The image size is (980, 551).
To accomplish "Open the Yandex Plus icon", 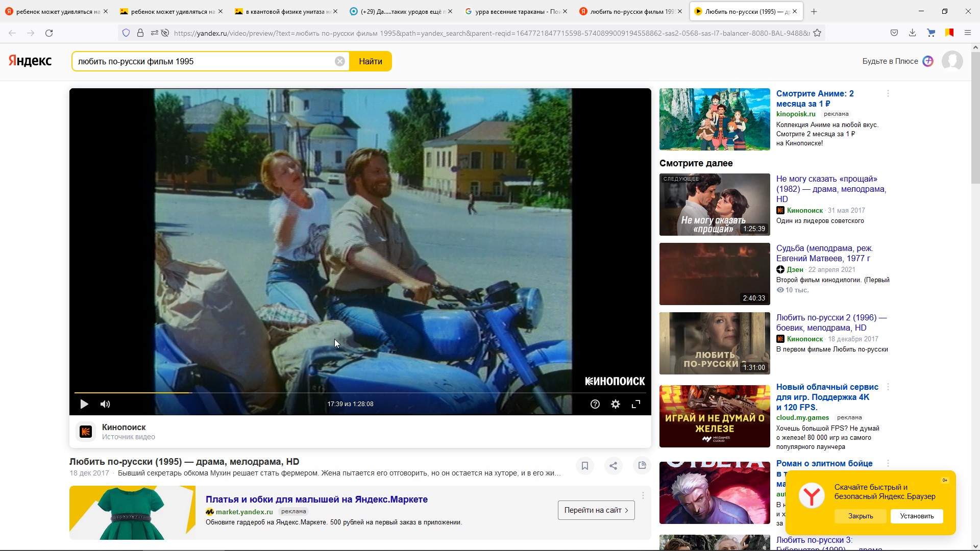I will (928, 61).
